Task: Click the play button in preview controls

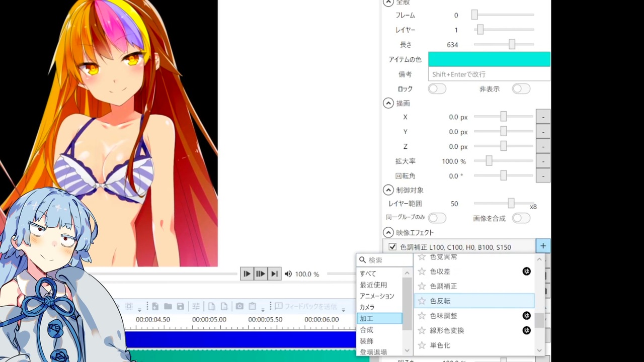Action: [247, 274]
